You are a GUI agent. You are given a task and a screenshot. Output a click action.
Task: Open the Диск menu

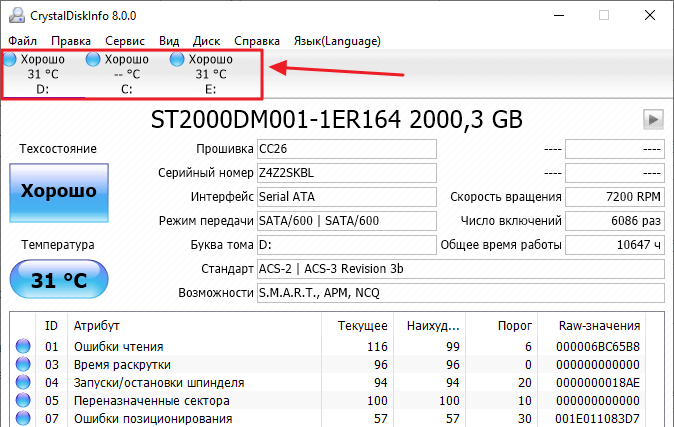(206, 41)
